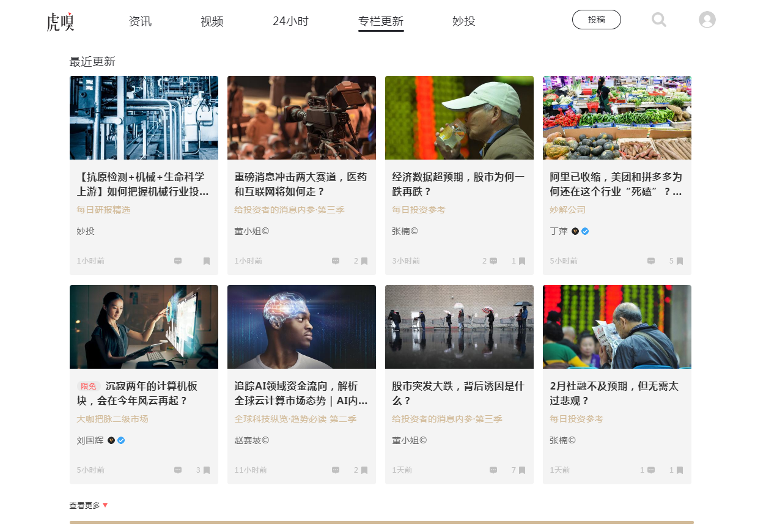Expand 查看更多 to load more articles
This screenshot has width=766, height=532.
(89, 506)
